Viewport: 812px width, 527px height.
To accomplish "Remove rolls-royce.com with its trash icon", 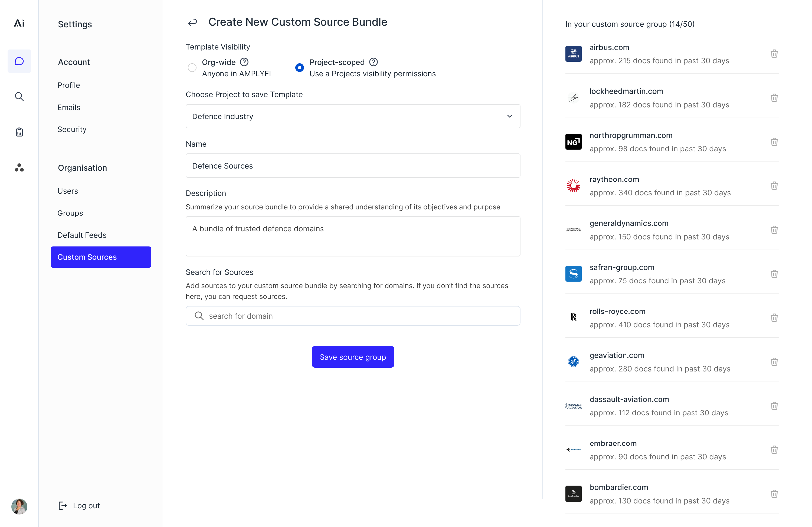I will click(774, 318).
